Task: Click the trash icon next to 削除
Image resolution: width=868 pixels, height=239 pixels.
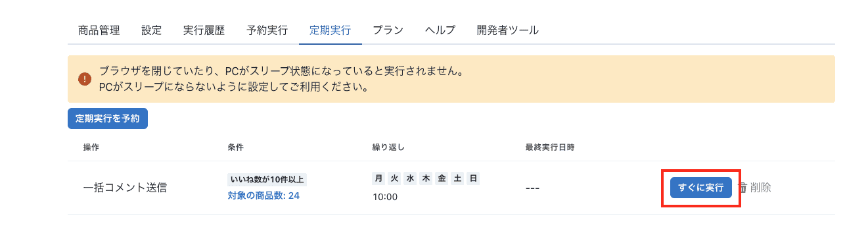Action: 743,188
